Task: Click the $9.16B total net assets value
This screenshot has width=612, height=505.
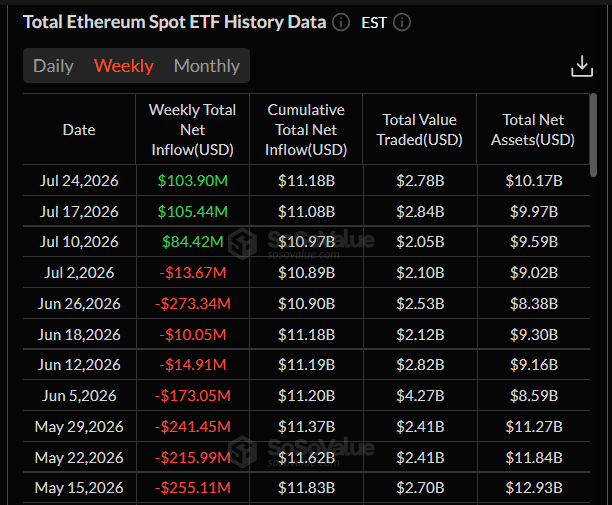Action: pyautogui.click(x=534, y=365)
